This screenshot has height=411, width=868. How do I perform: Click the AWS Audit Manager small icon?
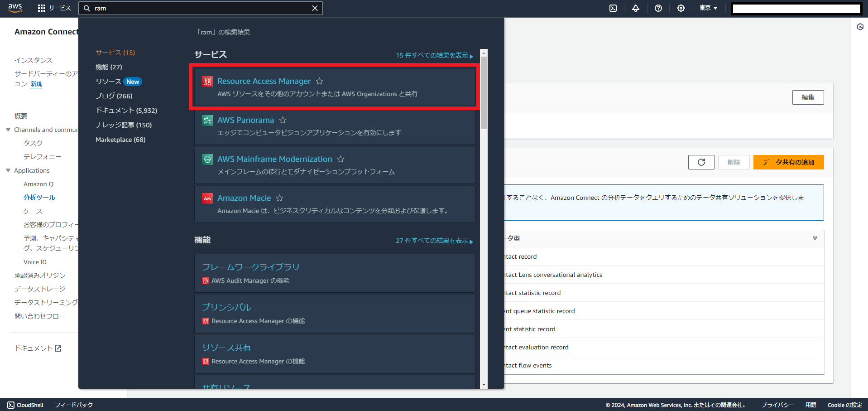206,280
